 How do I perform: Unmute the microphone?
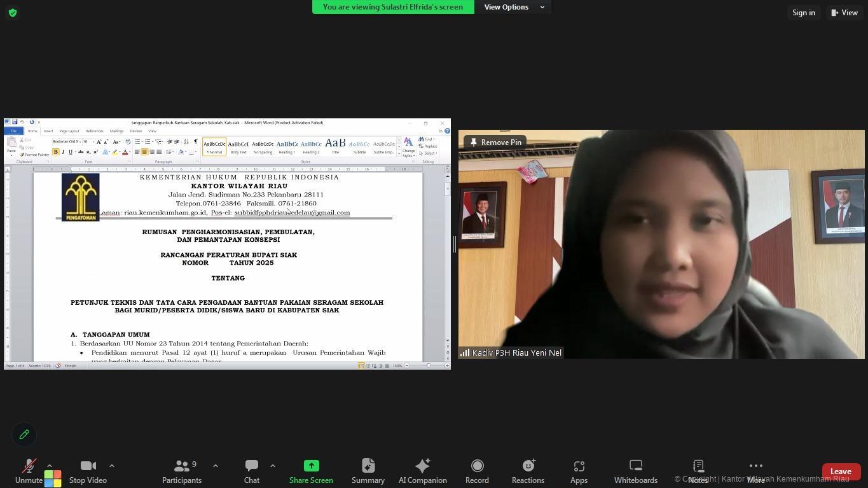click(29, 471)
